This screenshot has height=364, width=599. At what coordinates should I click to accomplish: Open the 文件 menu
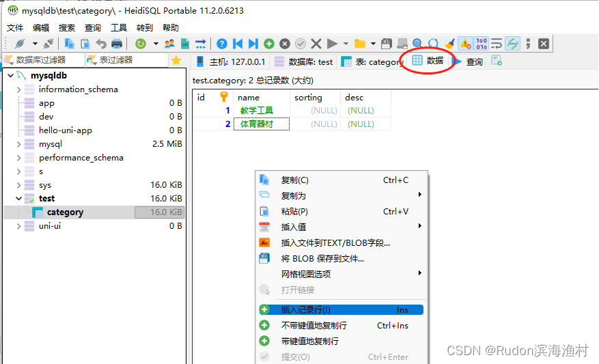click(15, 27)
